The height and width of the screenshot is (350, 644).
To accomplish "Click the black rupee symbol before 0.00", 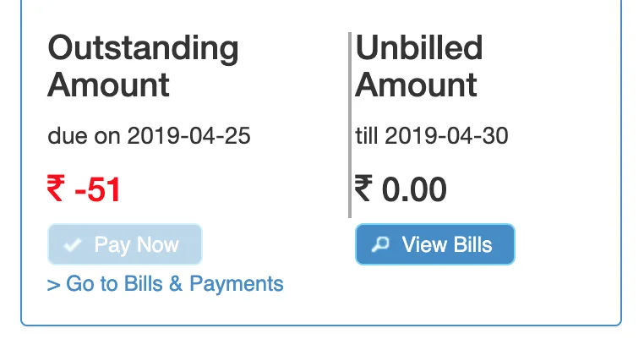I will click(x=364, y=189).
